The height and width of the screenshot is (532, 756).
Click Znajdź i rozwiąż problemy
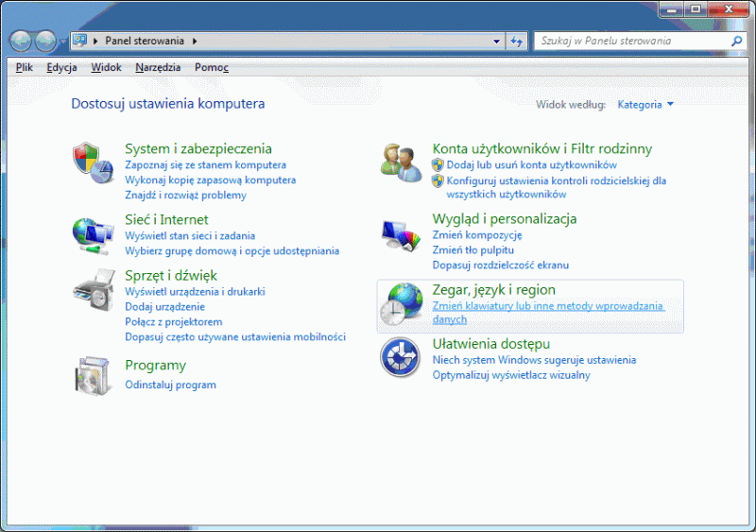coord(185,196)
